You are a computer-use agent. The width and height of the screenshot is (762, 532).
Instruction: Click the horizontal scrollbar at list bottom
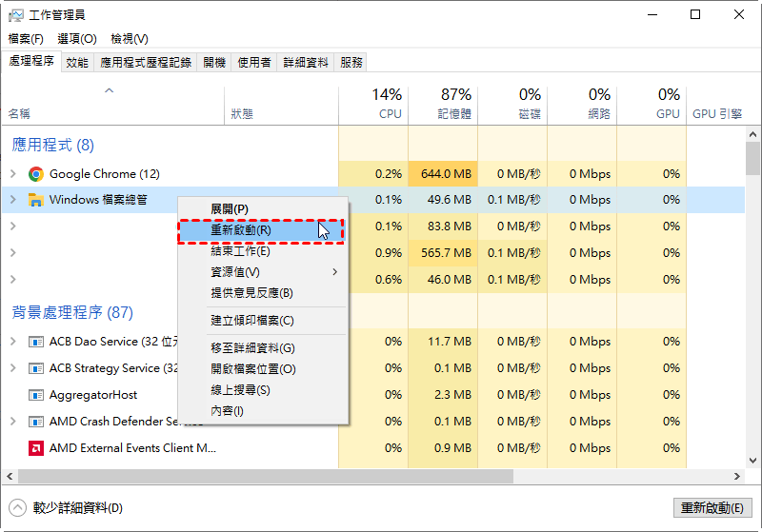coord(267,475)
